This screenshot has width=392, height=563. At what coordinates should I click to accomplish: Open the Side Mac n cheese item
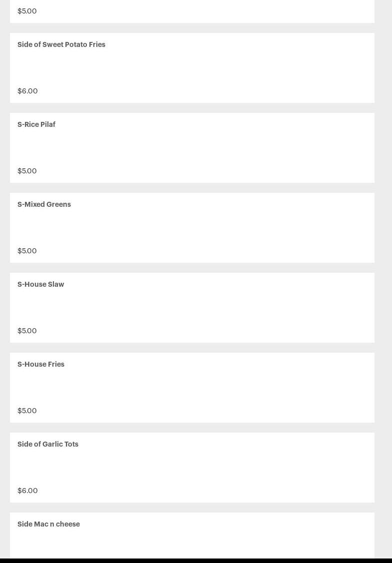click(48, 524)
